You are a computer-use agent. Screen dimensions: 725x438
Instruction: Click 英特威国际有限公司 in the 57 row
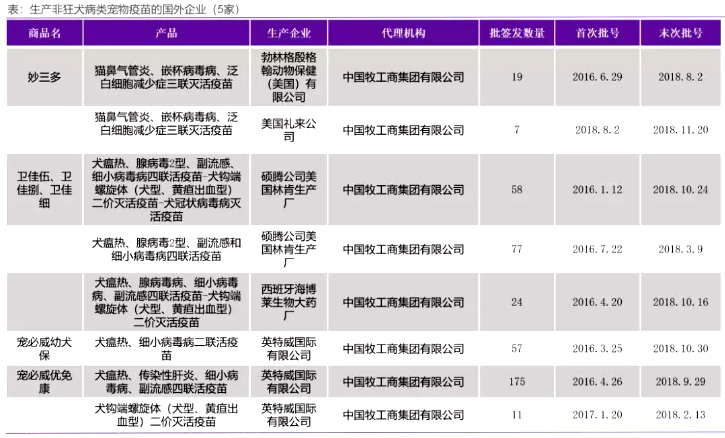pos(289,349)
